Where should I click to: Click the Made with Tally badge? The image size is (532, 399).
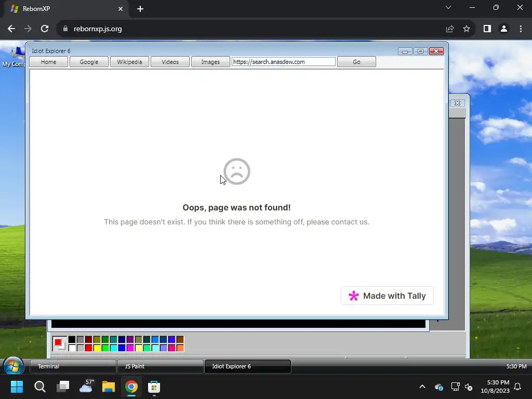pos(387,296)
